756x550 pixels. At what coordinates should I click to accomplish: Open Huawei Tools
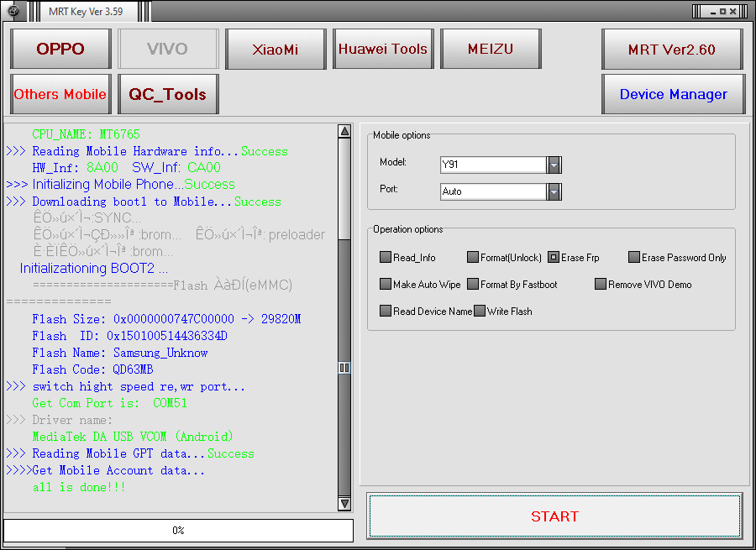point(383,49)
